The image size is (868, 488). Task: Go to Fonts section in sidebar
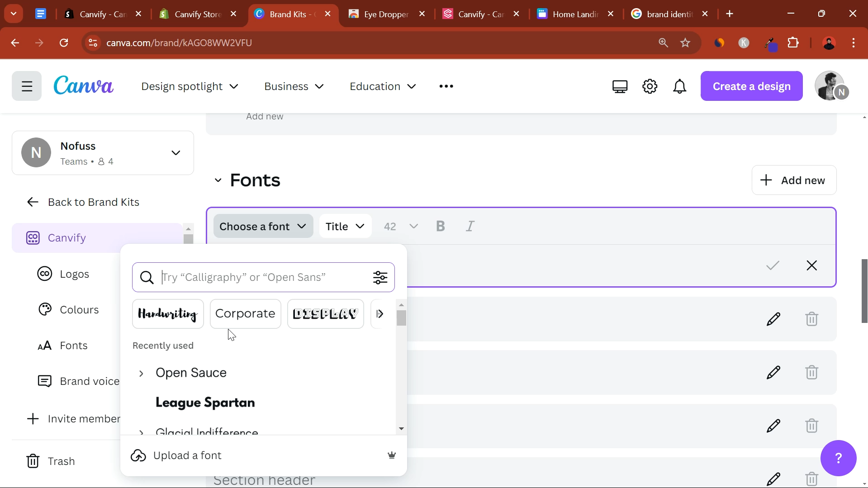(62, 346)
